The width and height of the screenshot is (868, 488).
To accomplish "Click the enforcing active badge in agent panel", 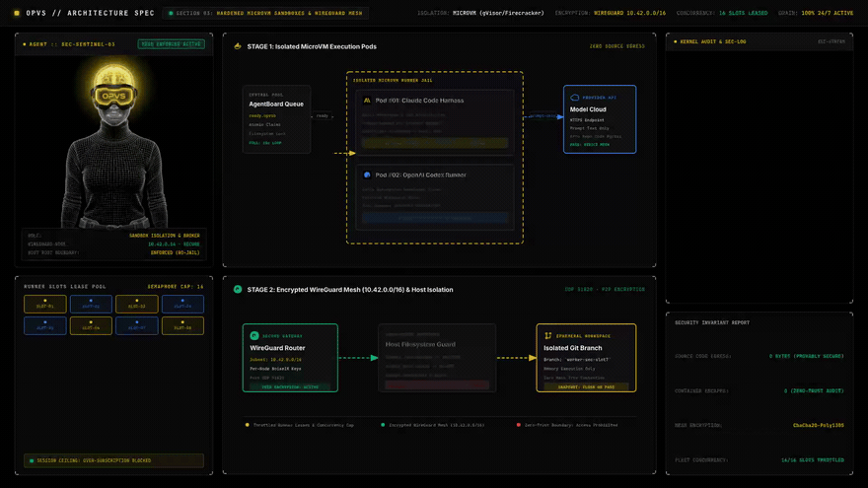I will pyautogui.click(x=171, y=44).
